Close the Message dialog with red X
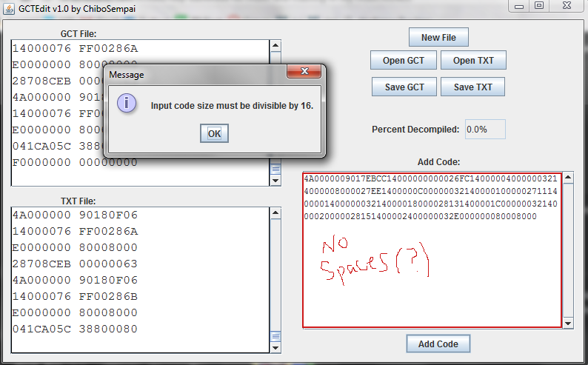Image resolution: width=588 pixels, height=365 pixels. coord(304,71)
